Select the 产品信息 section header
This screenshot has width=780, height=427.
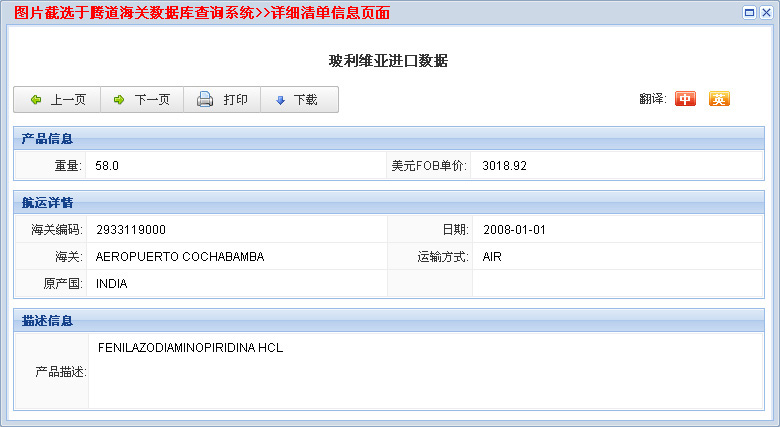[x=47, y=139]
